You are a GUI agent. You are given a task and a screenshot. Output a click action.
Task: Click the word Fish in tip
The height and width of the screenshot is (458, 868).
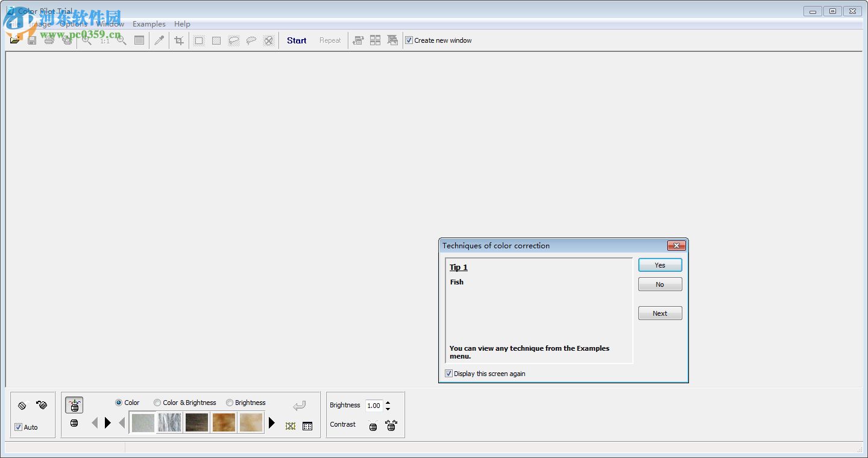pos(457,282)
